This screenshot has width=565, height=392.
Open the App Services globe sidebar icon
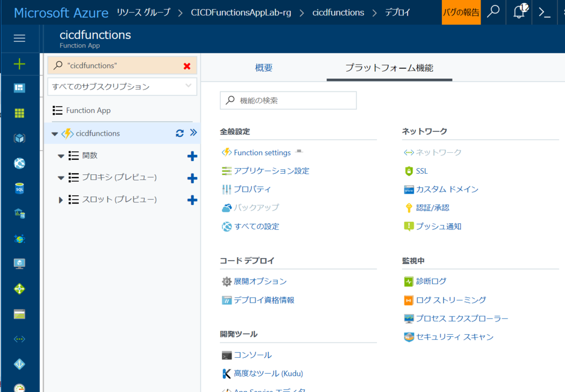coord(19,163)
